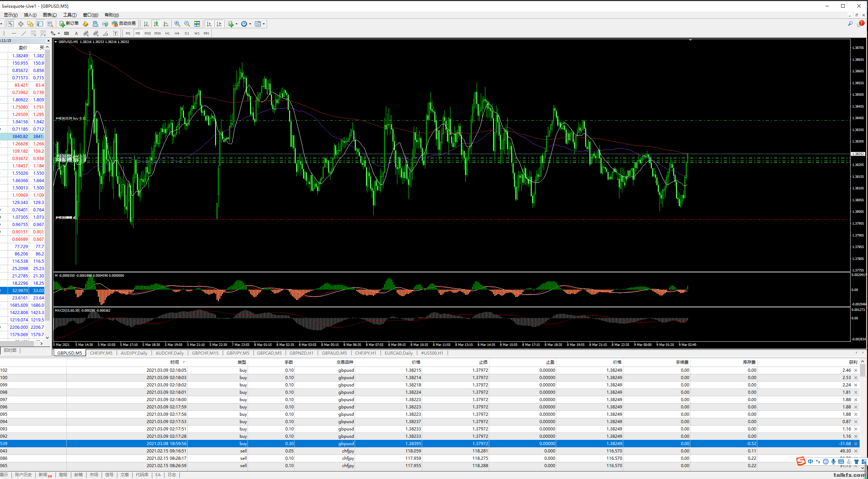Select the equidistant channel E tool
868x479 pixels.
[86, 34]
